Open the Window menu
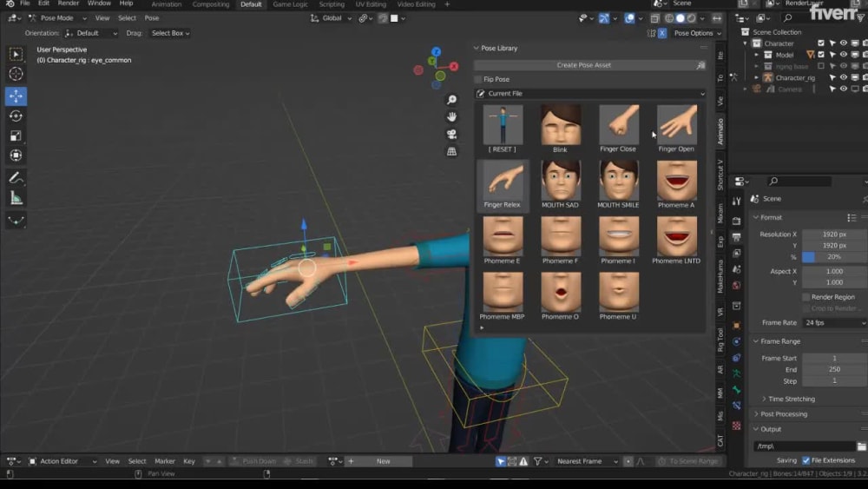 (x=99, y=3)
